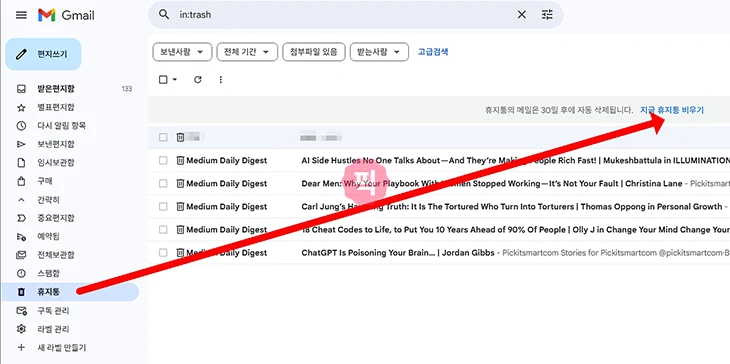This screenshot has height=364, width=730.
Task: Click the search magnifier icon
Action: 164,14
